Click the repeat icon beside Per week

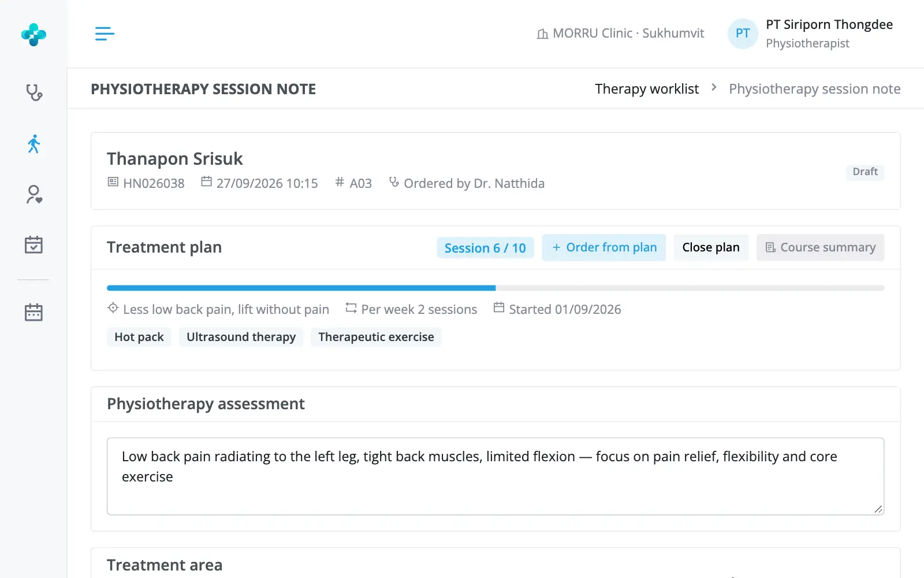351,308
